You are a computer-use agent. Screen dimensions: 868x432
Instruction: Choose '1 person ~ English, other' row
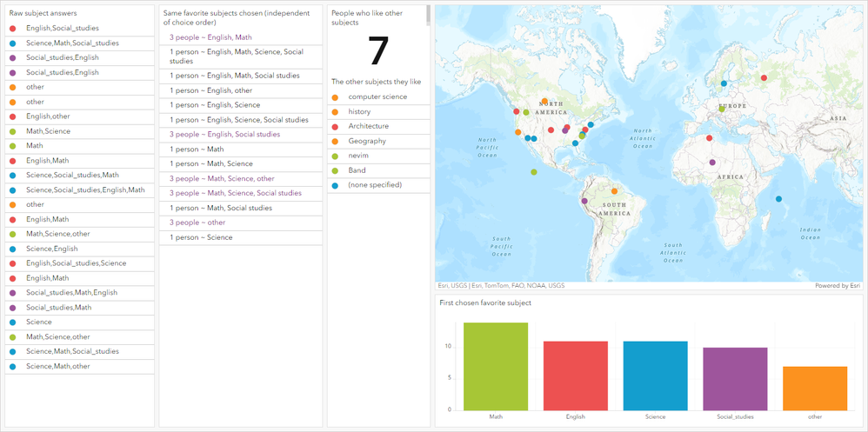(241, 90)
